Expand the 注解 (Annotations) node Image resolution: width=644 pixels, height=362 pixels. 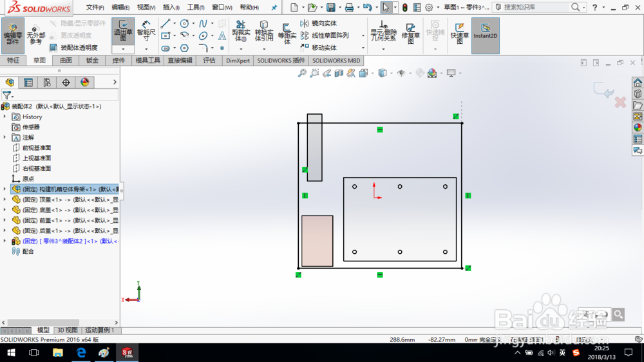[5, 137]
